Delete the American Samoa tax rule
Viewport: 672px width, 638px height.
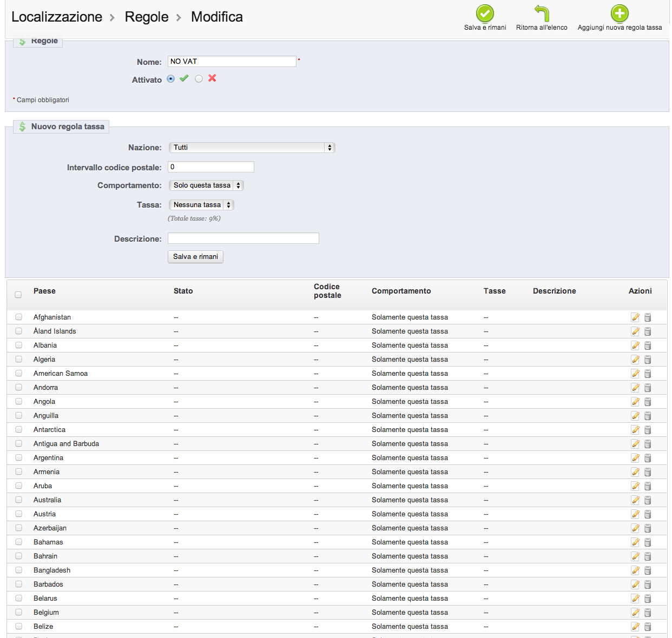click(x=648, y=374)
